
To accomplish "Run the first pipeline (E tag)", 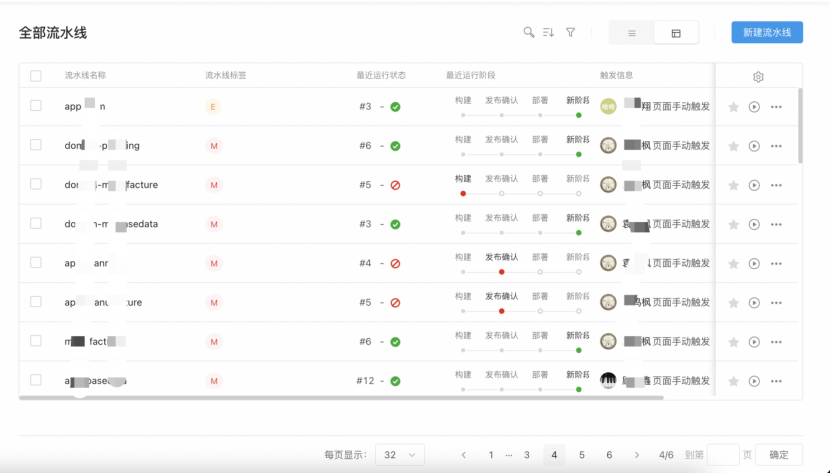I will pos(754,107).
